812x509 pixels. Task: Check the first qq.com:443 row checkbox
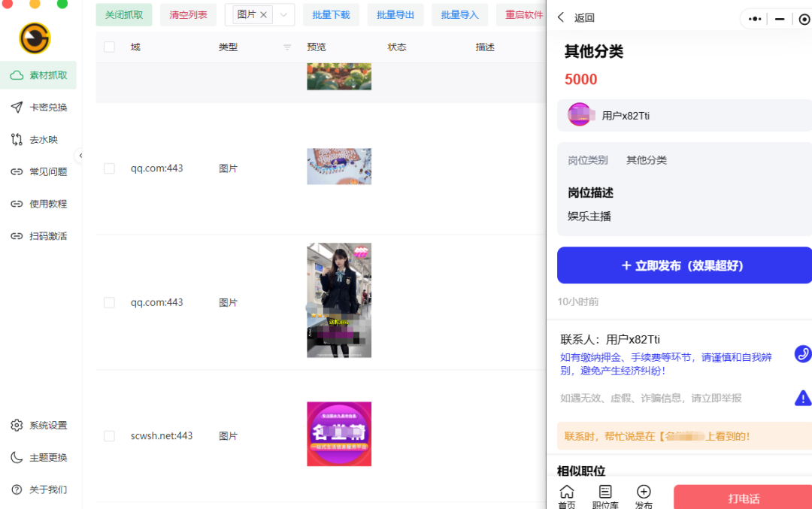click(109, 168)
